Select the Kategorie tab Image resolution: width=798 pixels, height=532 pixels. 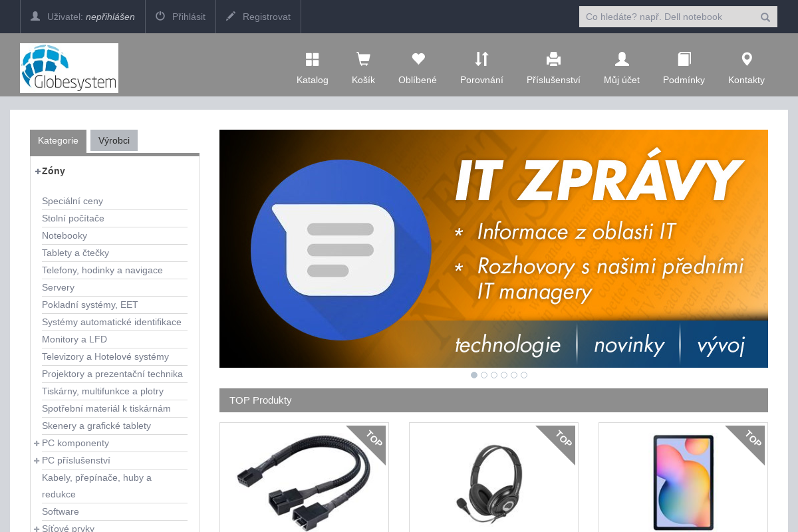[58, 141]
